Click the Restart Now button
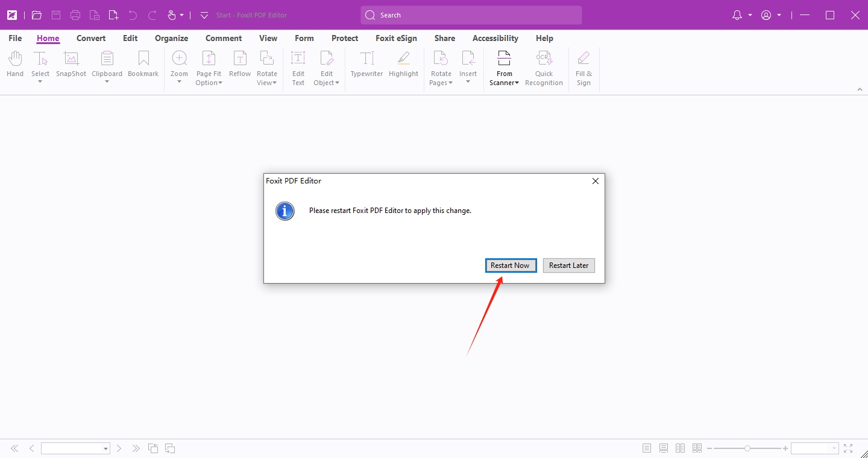The height and width of the screenshot is (458, 868). (511, 266)
